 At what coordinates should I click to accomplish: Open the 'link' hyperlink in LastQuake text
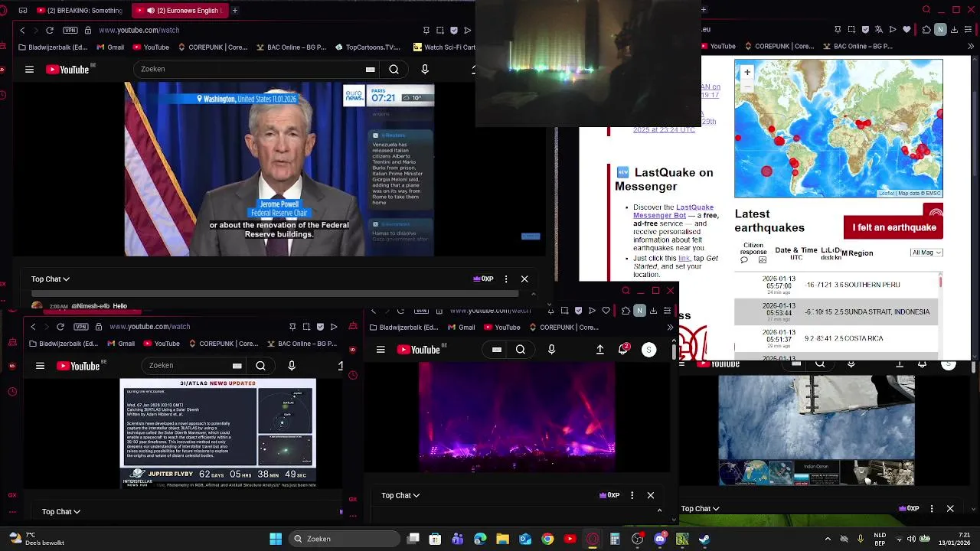(684, 259)
